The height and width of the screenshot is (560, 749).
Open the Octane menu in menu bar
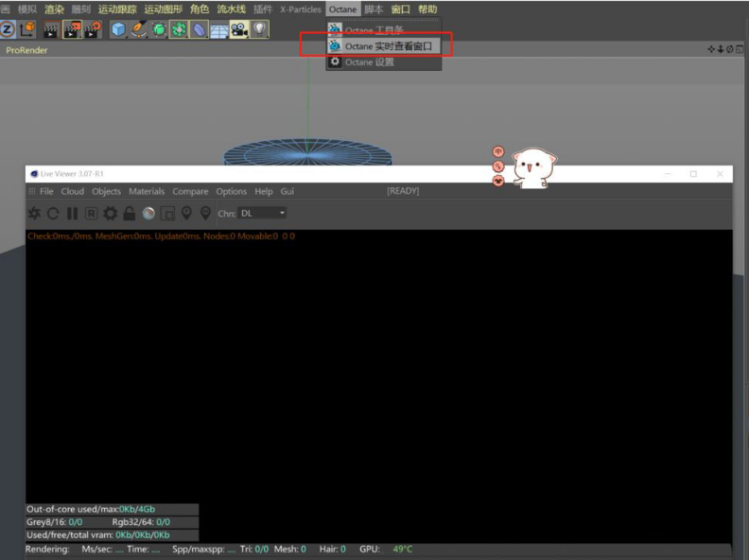(x=342, y=9)
